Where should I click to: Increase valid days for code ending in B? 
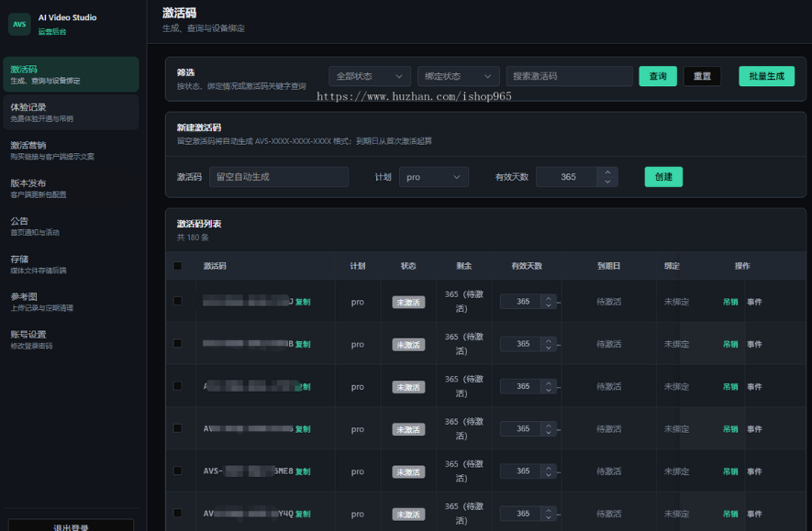pyautogui.click(x=549, y=340)
